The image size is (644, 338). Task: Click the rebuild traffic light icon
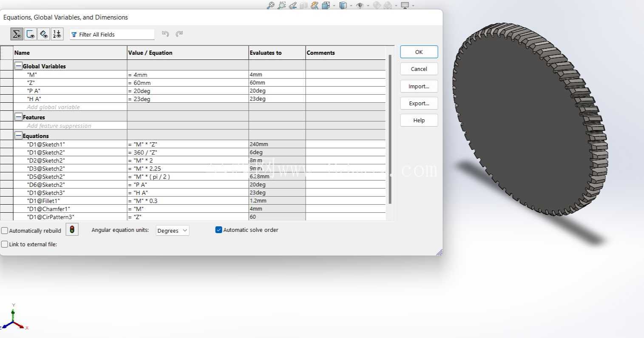72,230
